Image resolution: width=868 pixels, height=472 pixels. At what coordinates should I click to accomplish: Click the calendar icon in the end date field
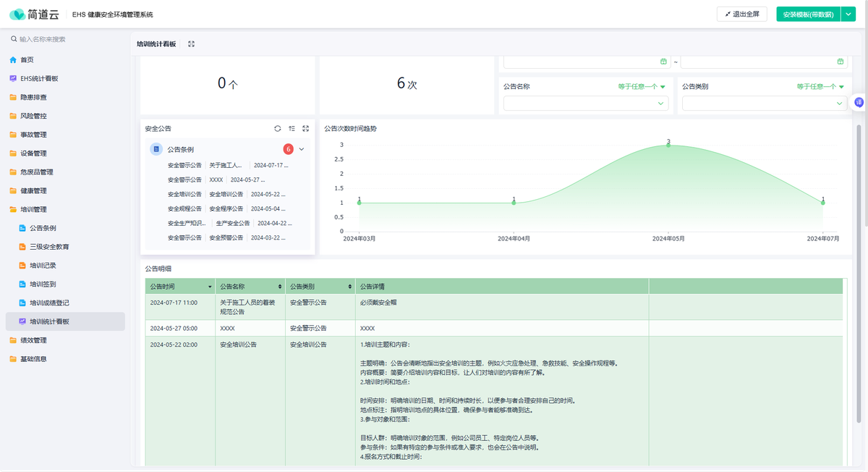click(x=841, y=62)
